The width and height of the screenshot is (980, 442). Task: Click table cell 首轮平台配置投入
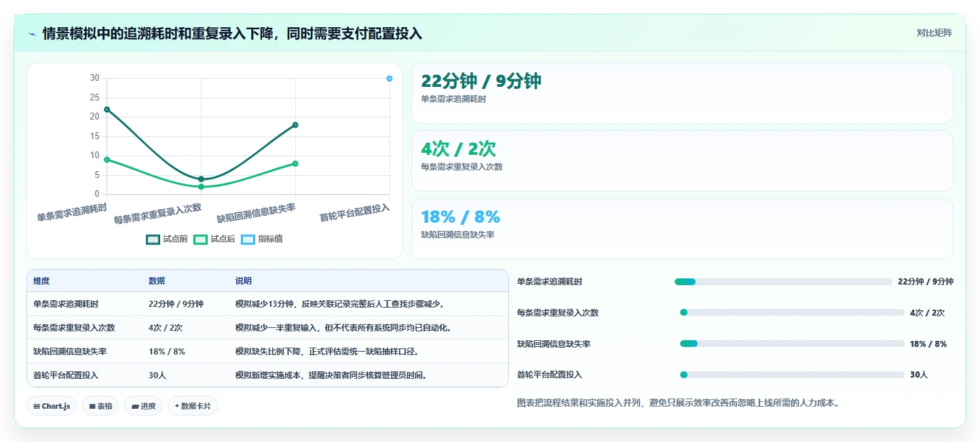(66, 375)
